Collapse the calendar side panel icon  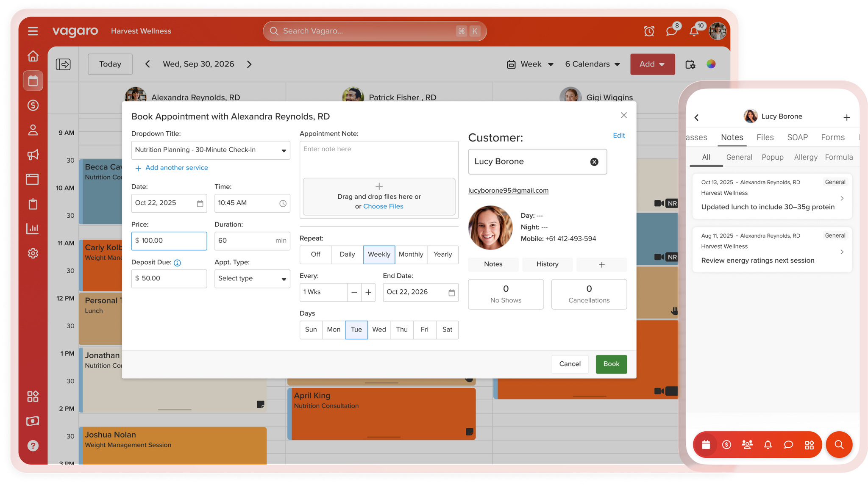click(63, 64)
